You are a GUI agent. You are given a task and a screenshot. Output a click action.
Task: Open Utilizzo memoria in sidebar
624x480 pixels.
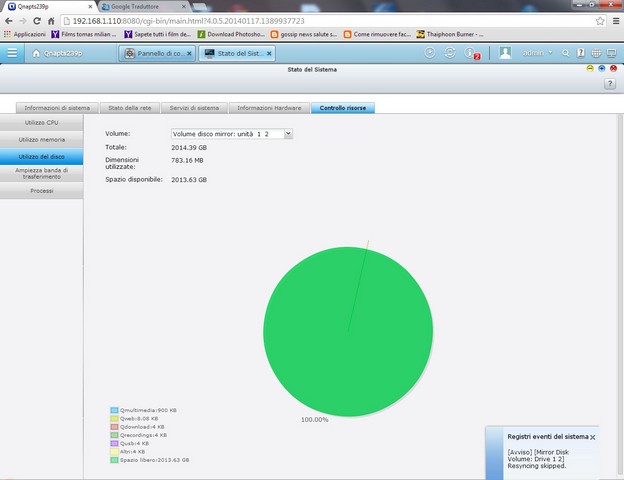pyautogui.click(x=41, y=139)
